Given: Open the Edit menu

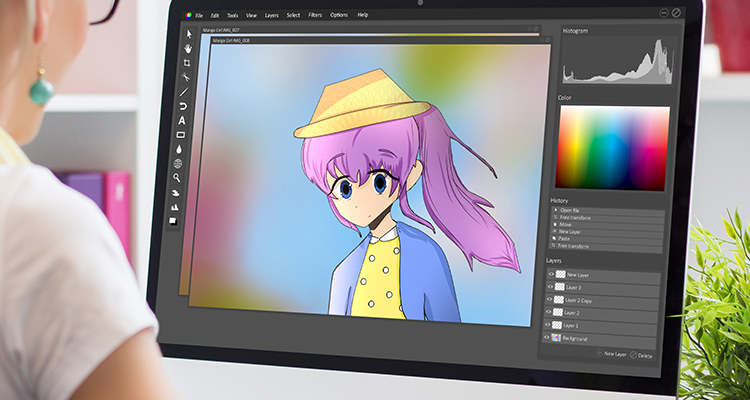Looking at the screenshot, I should [x=215, y=15].
